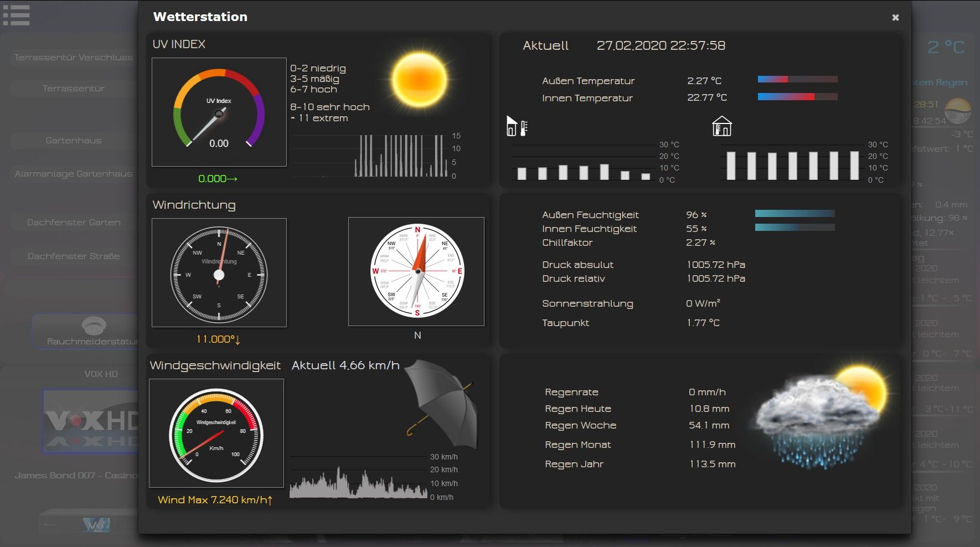This screenshot has height=547, width=980.
Task: Open Gartenhaus in background sidebar
Action: (74, 141)
